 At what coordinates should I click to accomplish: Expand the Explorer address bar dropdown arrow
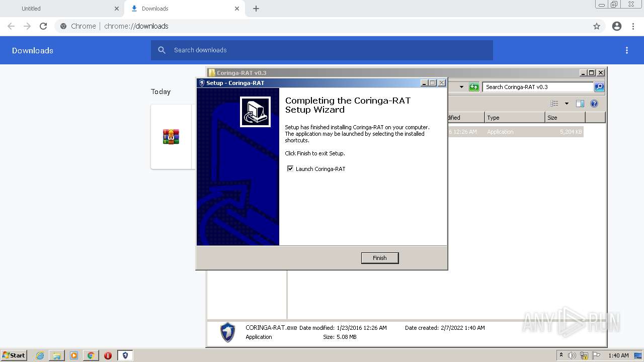461,87
